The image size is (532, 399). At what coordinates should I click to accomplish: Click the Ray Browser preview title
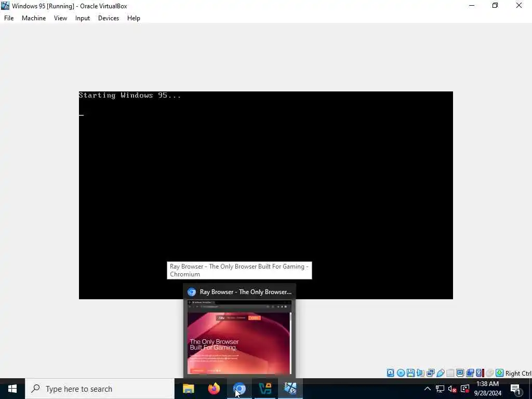tap(246, 292)
